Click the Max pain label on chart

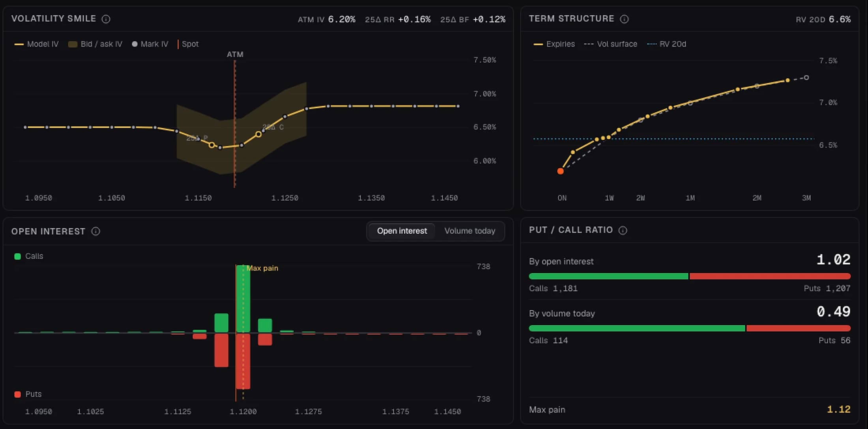[x=262, y=268]
